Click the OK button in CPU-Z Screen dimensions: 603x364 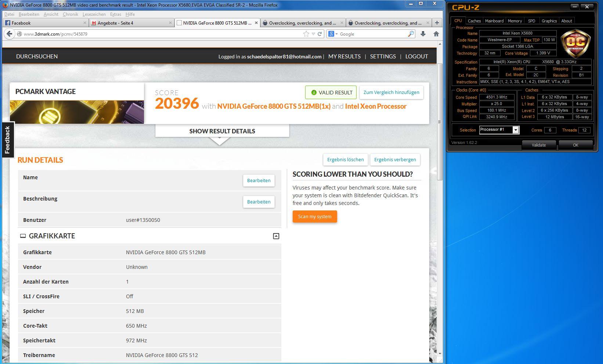pos(575,145)
